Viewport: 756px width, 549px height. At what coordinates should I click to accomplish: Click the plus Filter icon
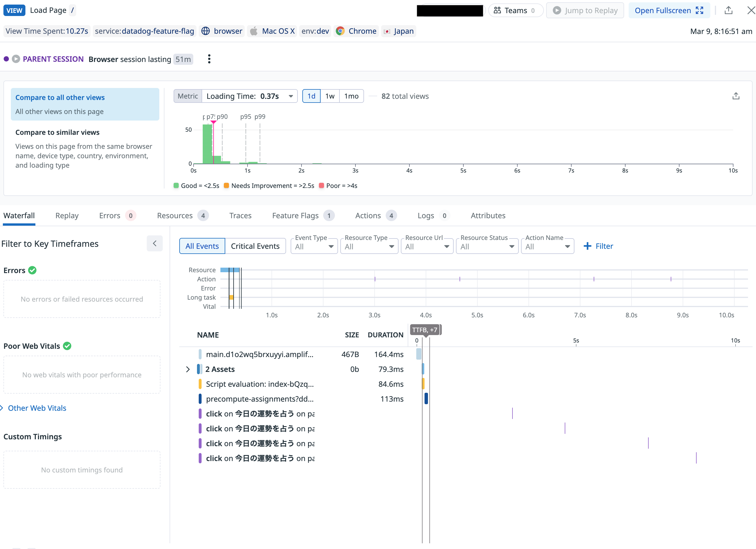tap(587, 246)
